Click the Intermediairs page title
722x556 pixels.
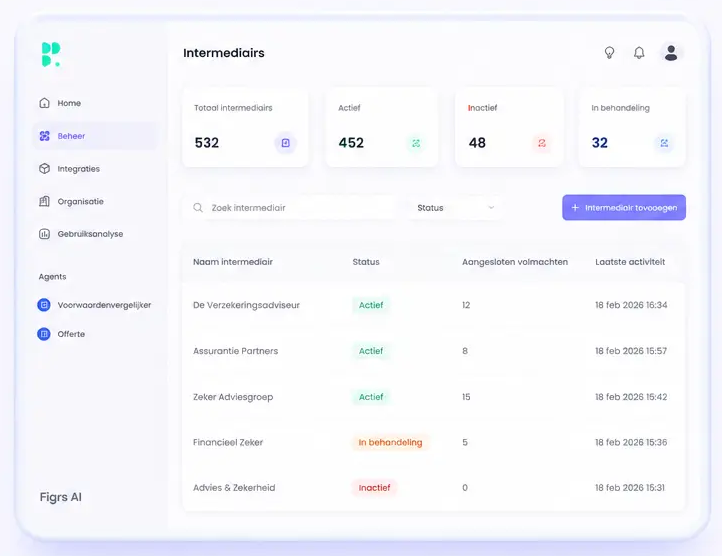click(x=224, y=53)
